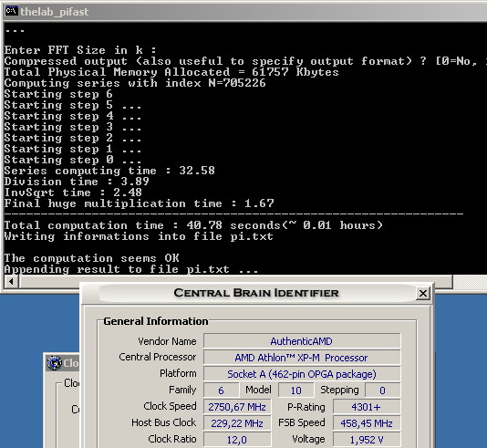Click the console horizontal scrollbar track
The image size is (487, 448).
tap(236, 282)
